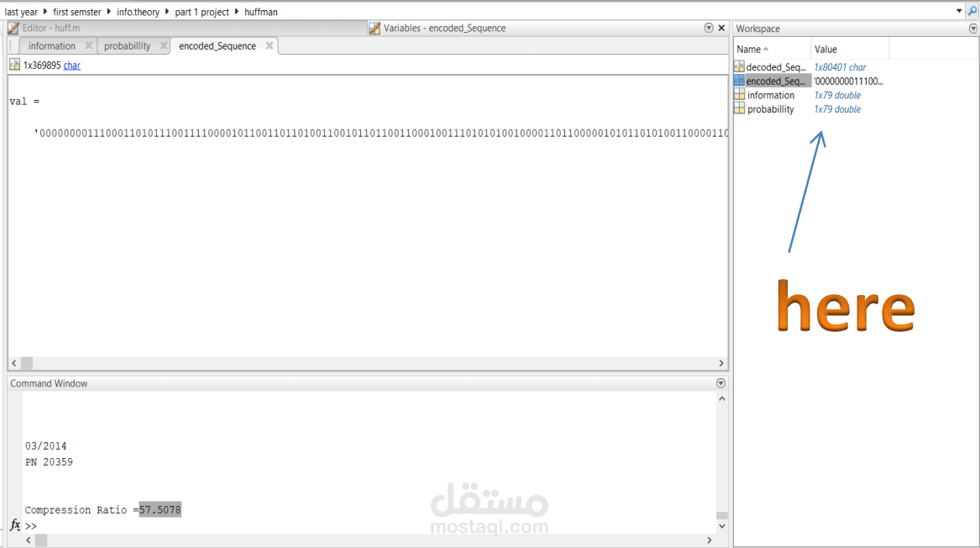This screenshot has width=980, height=548.
Task: Click the grid icon beside information variable
Action: [x=739, y=94]
